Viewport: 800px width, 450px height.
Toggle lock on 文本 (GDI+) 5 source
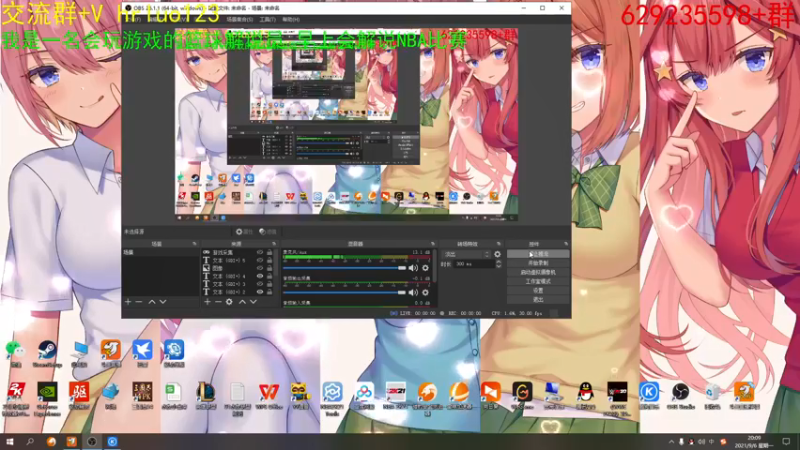(x=269, y=260)
